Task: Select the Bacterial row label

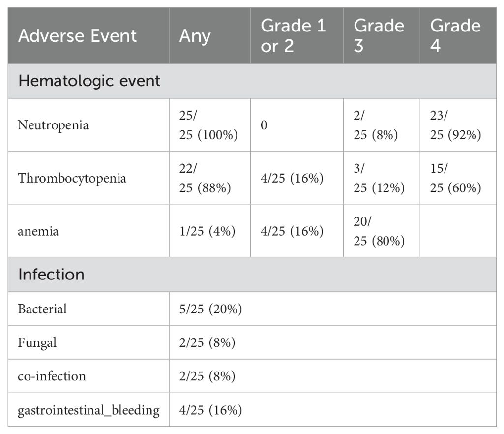Action: 42,309
